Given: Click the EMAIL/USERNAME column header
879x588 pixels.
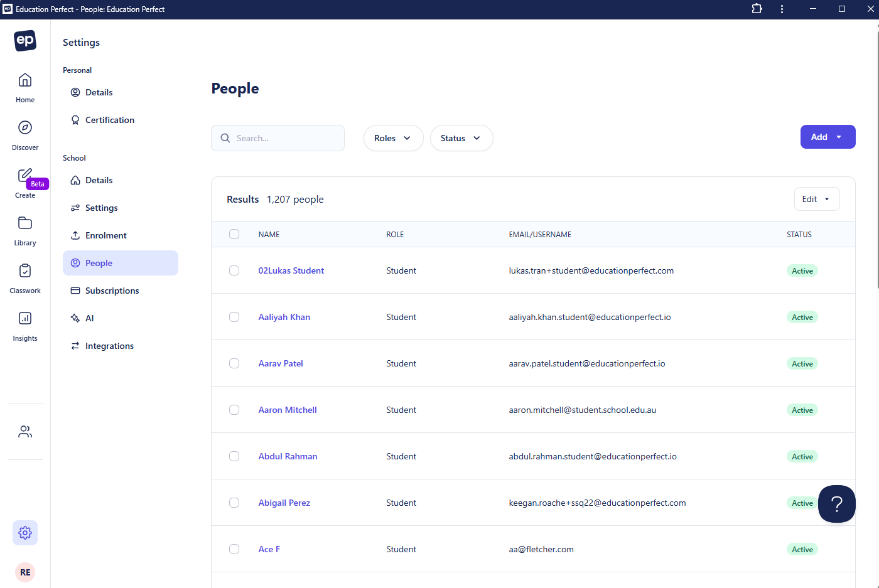Looking at the screenshot, I should [x=540, y=234].
